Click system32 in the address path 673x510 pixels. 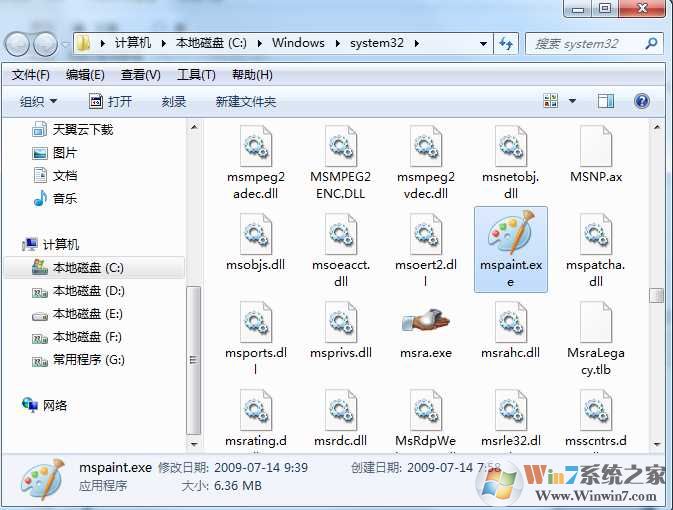click(377, 43)
